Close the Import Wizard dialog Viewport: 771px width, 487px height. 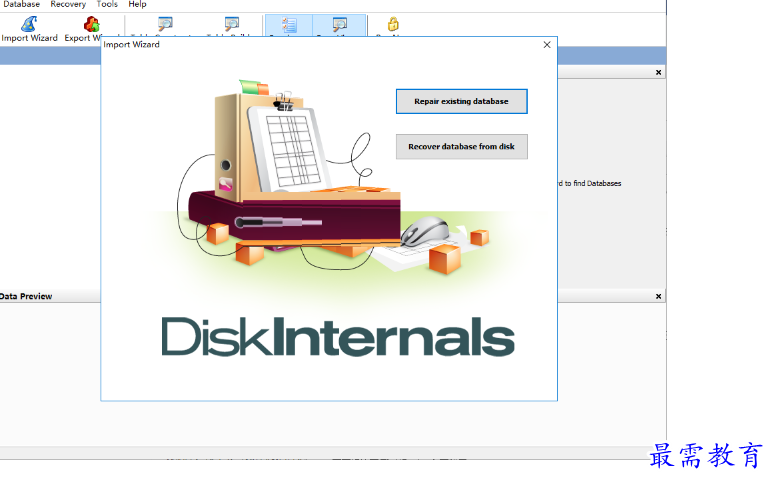[547, 45]
